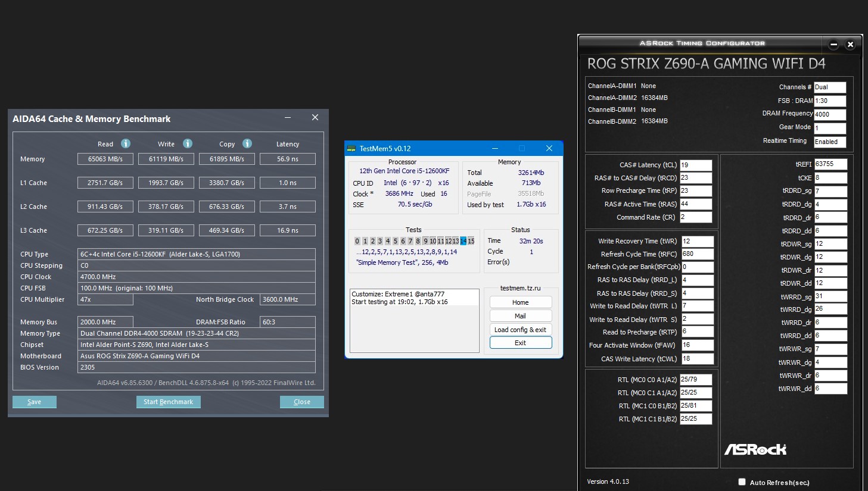This screenshot has height=491, width=868.
Task: Click the info icon next to Read
Action: pyautogui.click(x=126, y=143)
